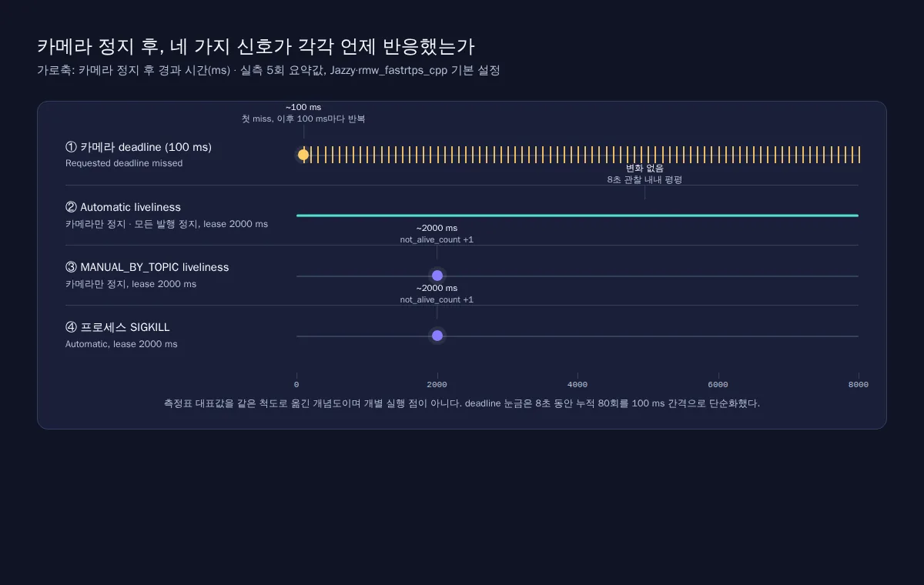Click the '① 카메라 deadline (100 ms)' label
This screenshot has width=924, height=585.
[139, 147]
